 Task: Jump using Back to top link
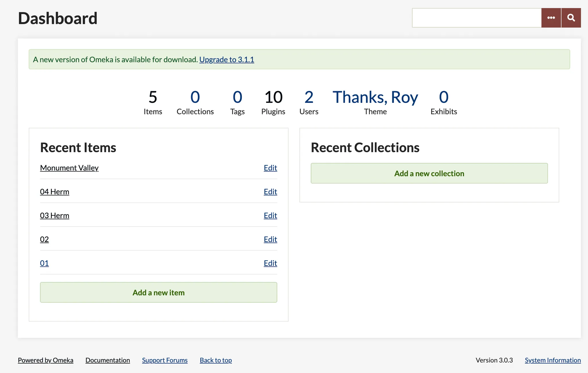point(216,360)
